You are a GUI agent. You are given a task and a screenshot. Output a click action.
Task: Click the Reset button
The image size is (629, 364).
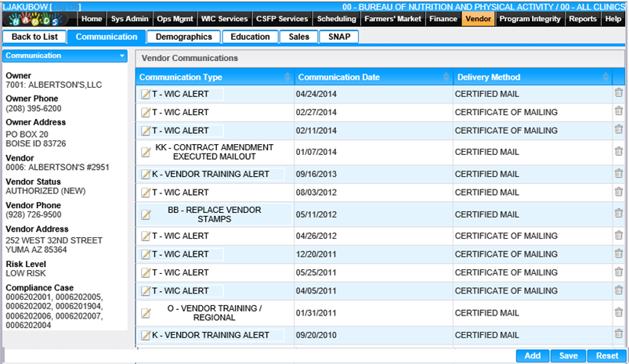[607, 355]
